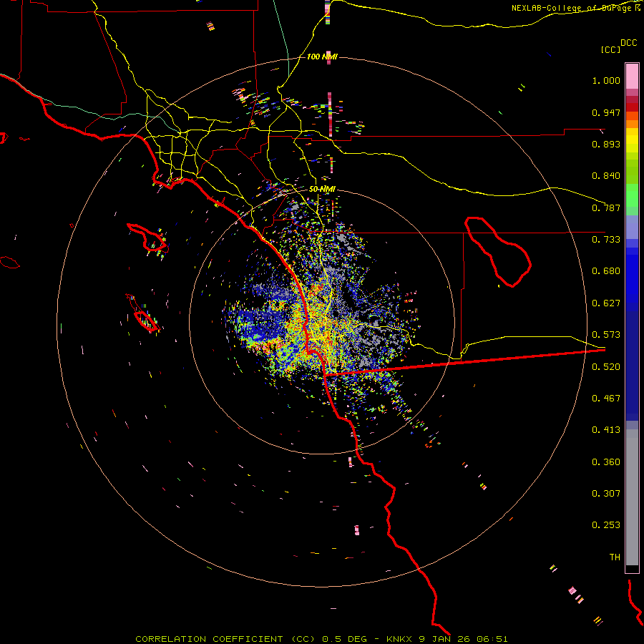Select the 0.253 scale value

tap(606, 525)
